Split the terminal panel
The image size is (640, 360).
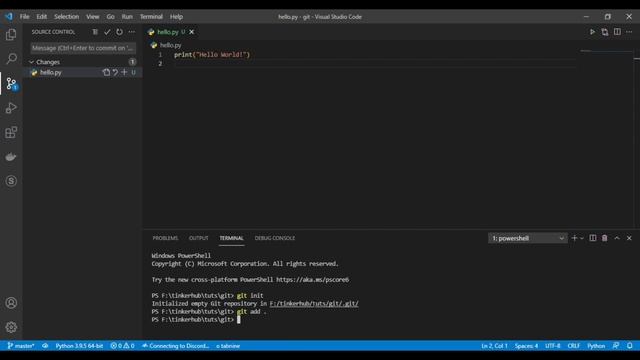point(593,238)
